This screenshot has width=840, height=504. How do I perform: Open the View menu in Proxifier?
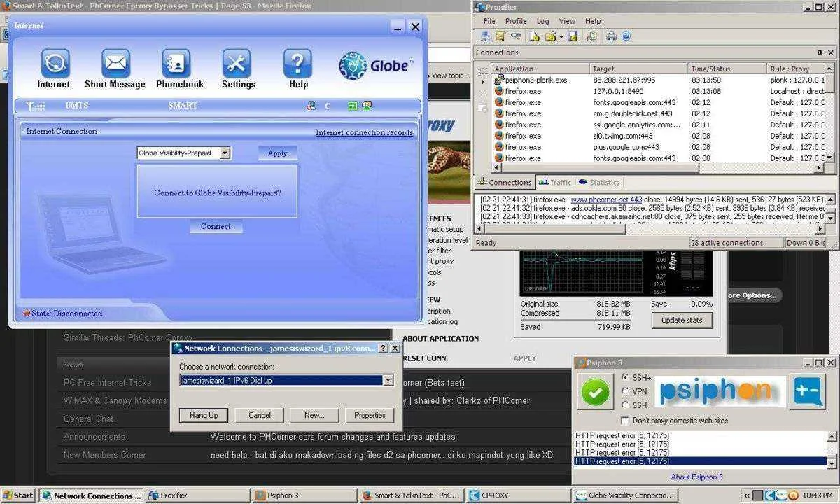click(x=567, y=21)
